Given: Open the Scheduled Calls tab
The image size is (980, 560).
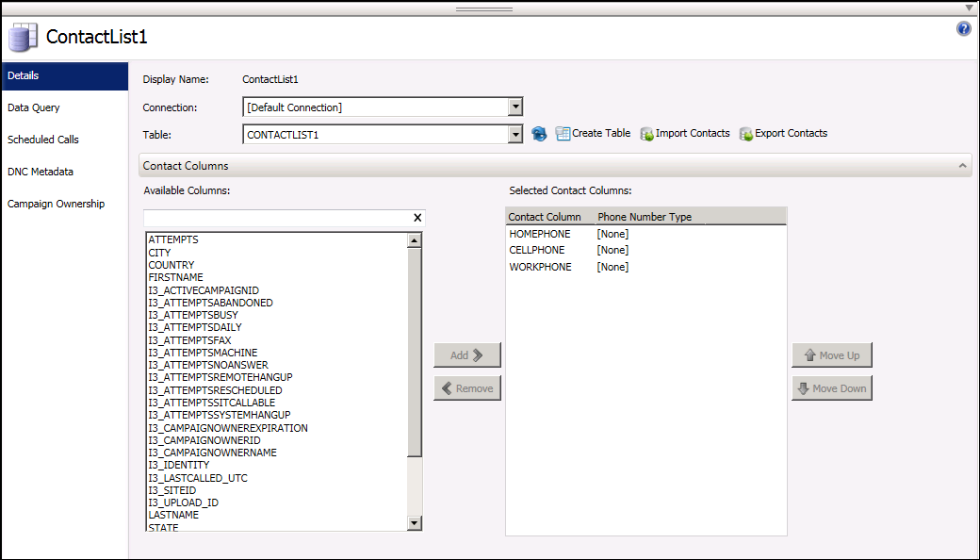Looking at the screenshot, I should click(43, 140).
